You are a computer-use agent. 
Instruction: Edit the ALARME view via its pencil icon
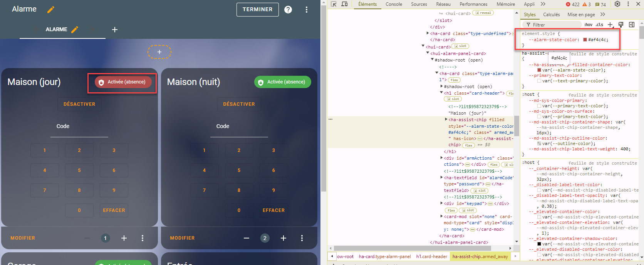pos(75,30)
